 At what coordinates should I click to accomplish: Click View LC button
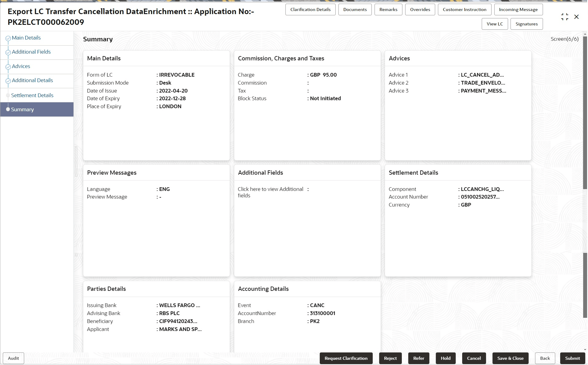[x=494, y=24]
